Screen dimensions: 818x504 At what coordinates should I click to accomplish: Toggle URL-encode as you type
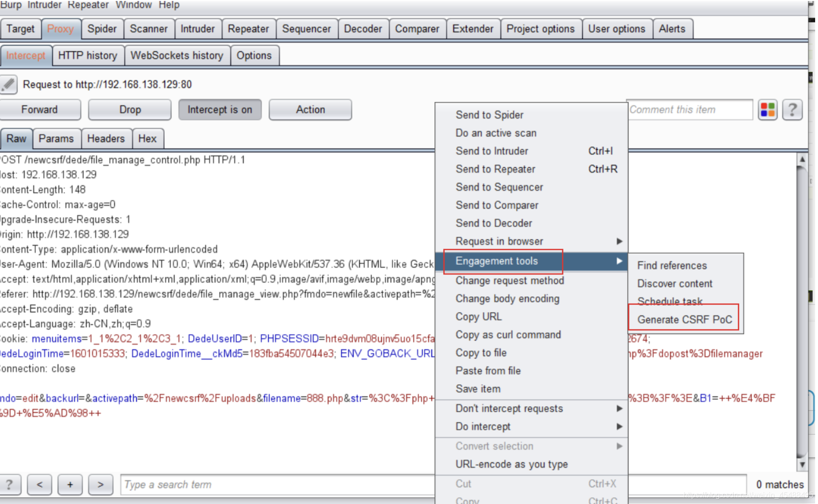tap(531, 464)
